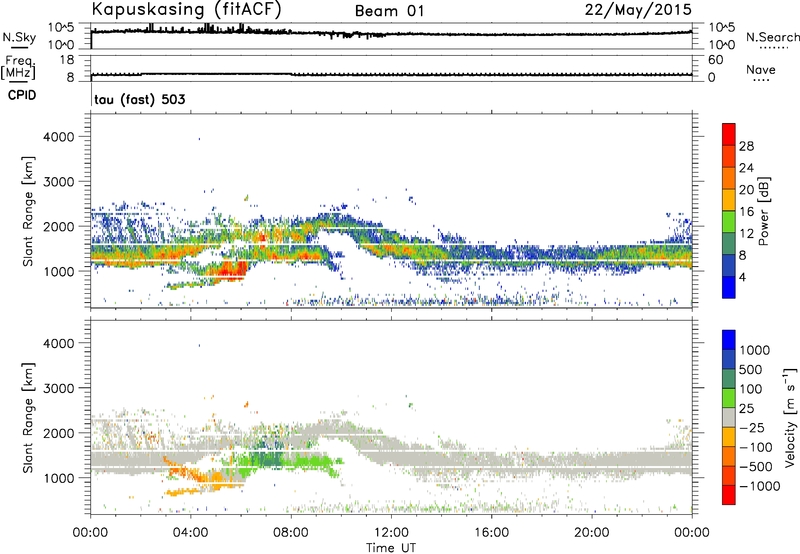The image size is (800, 554).
Task: Click the 25 label on velocity colorbar
Action: (x=747, y=408)
